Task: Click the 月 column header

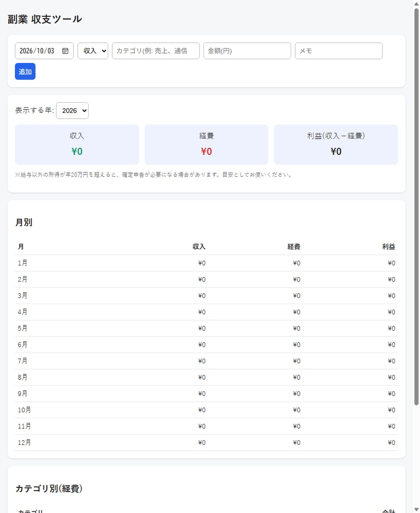Action: [21, 246]
